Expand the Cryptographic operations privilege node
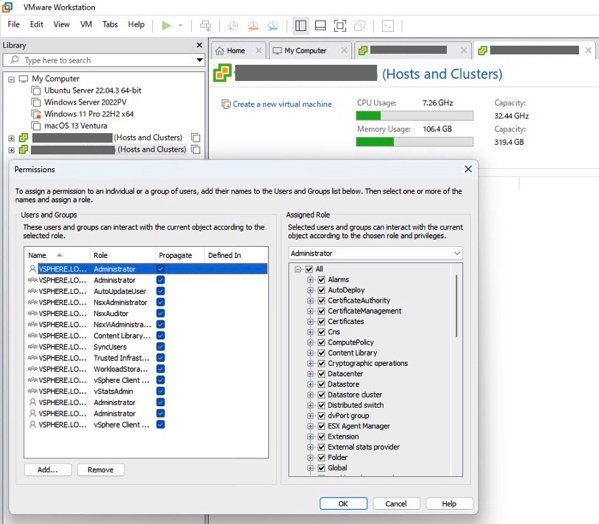 pyautogui.click(x=310, y=363)
